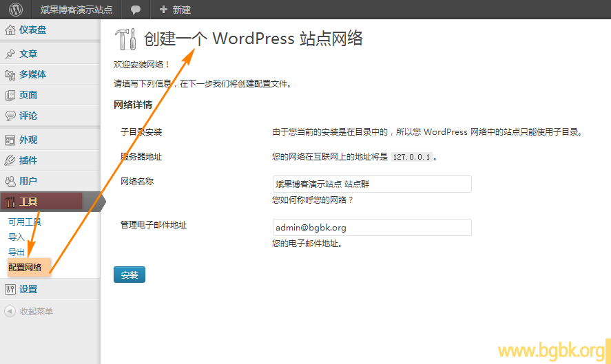Select the 工具 tools menu
The width and height of the screenshot is (611, 364).
[29, 202]
